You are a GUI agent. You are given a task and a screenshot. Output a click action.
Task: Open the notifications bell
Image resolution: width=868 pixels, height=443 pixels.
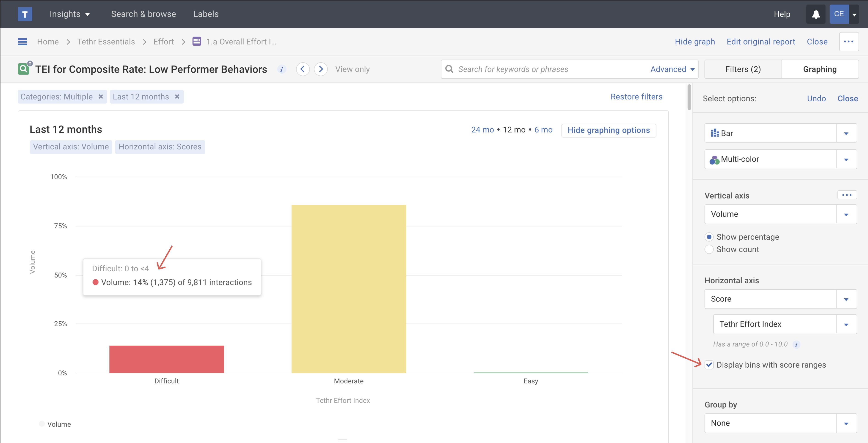tap(816, 14)
